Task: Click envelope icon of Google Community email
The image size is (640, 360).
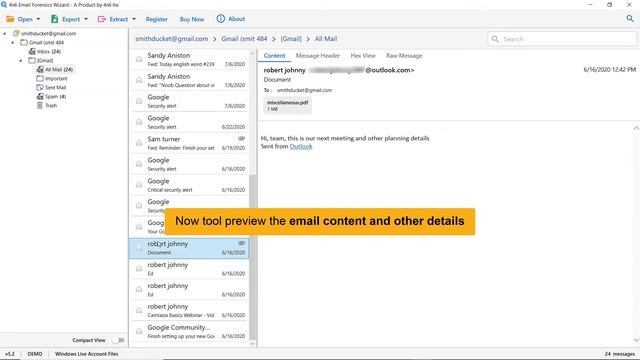Action: pos(139,331)
